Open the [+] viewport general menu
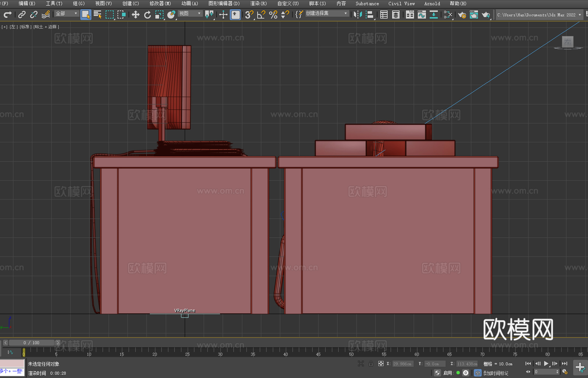Viewport: 588px width, 378px height. point(4,27)
